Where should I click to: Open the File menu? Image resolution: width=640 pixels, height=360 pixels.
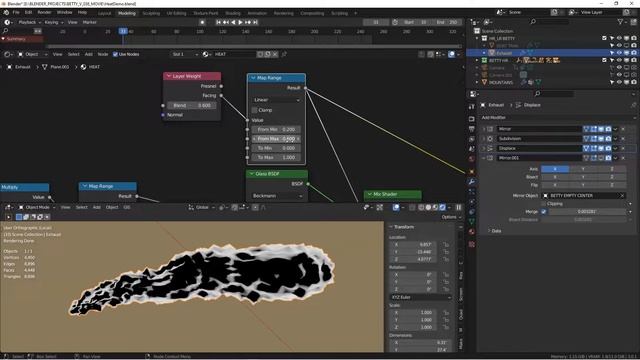pos(16,13)
